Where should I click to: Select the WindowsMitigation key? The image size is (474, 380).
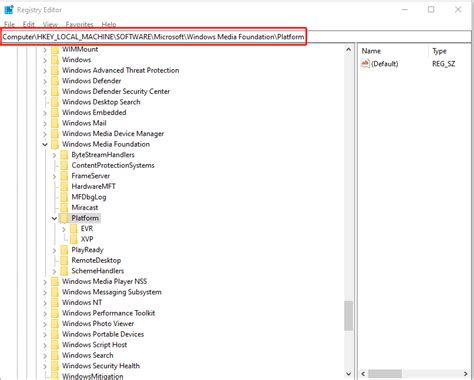tap(92, 376)
